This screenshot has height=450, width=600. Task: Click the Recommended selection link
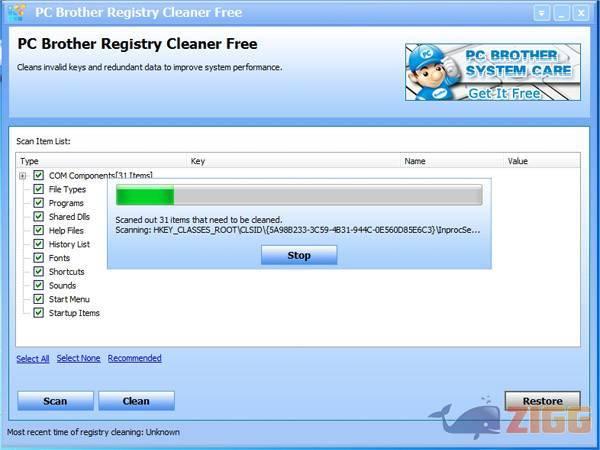pyautogui.click(x=135, y=358)
